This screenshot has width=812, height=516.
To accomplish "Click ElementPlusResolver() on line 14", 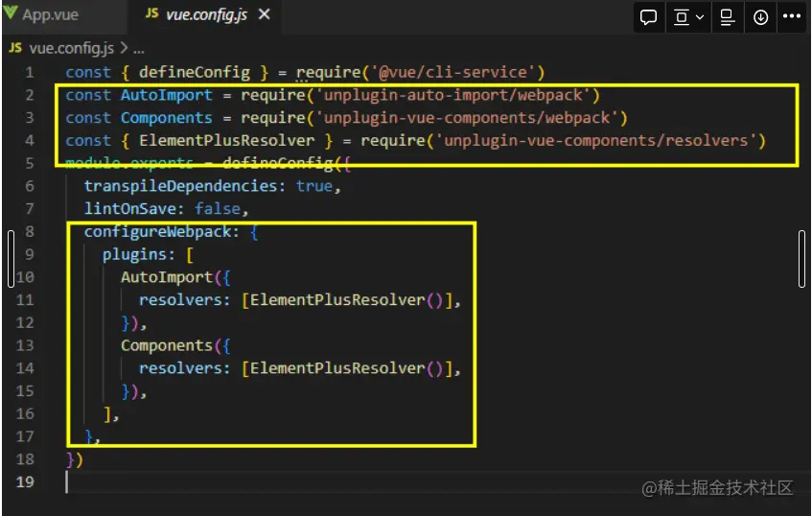I will point(346,368).
